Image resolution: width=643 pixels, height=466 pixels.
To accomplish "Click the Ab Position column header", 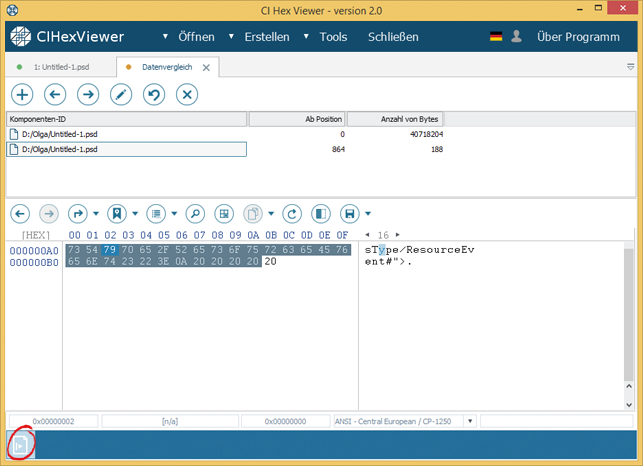I will pos(297,119).
